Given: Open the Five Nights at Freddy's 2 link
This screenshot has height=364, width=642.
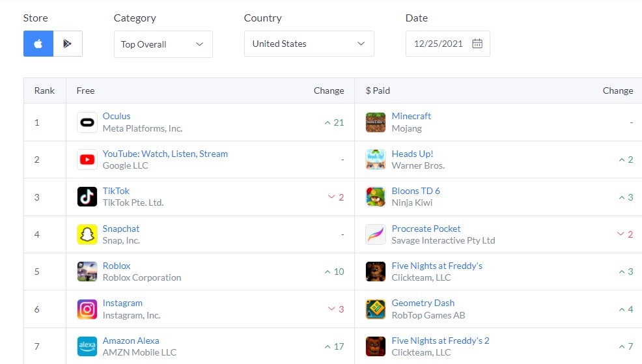Looking at the screenshot, I should (440, 341).
